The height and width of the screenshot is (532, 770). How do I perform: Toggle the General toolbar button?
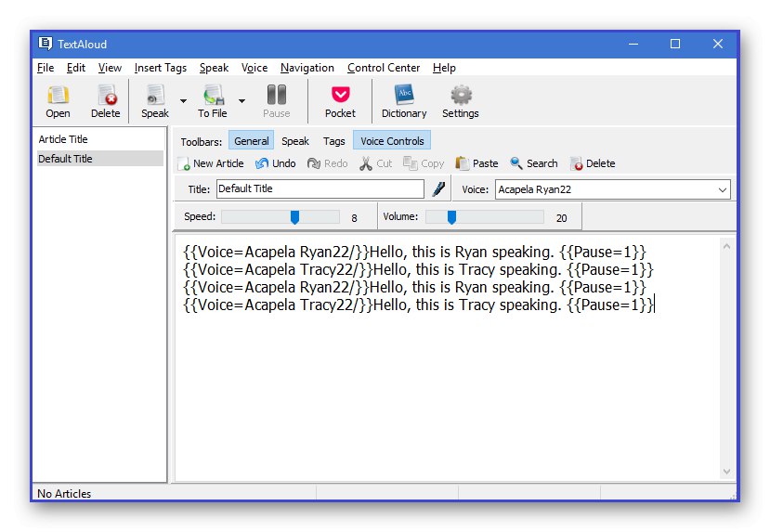252,141
